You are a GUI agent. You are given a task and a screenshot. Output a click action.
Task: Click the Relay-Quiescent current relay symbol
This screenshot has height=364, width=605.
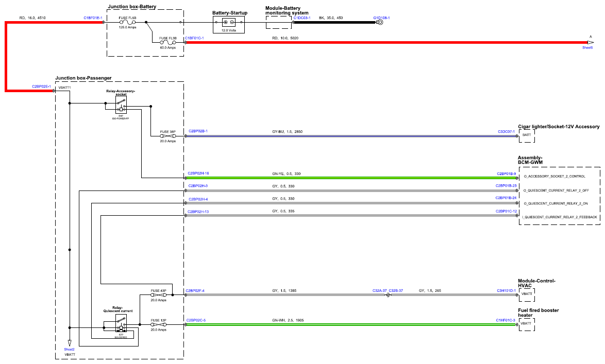click(121, 323)
